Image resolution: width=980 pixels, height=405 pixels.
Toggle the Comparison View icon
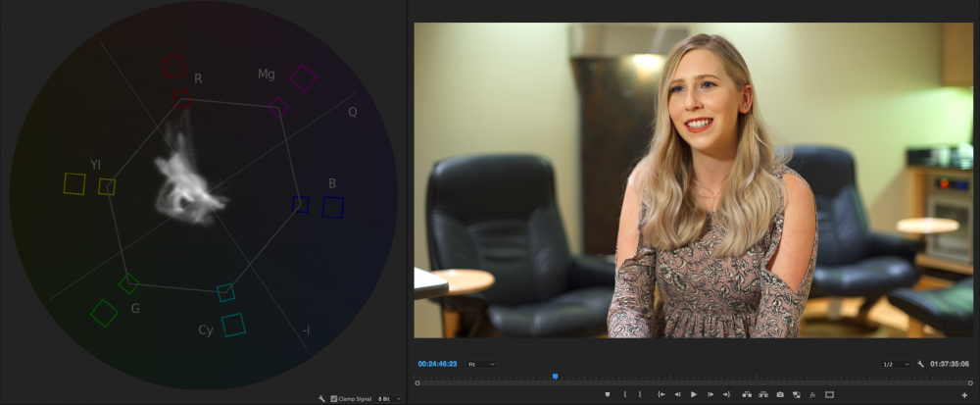click(796, 394)
